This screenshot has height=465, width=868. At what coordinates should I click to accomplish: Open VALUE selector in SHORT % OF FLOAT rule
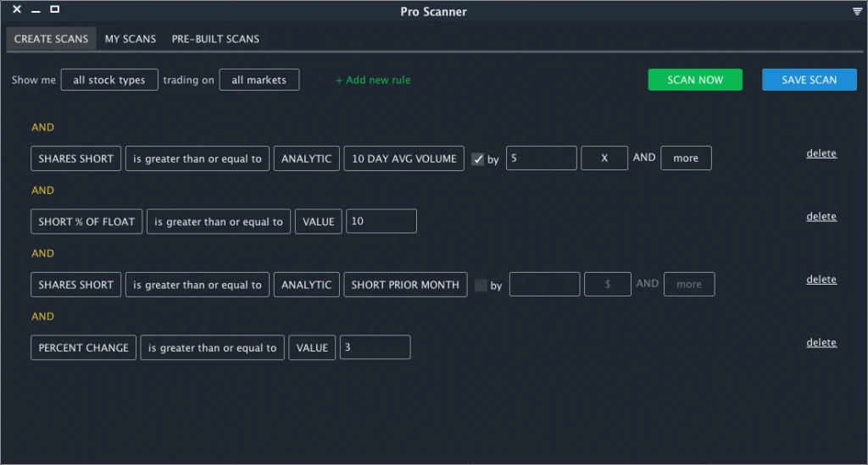(x=319, y=222)
